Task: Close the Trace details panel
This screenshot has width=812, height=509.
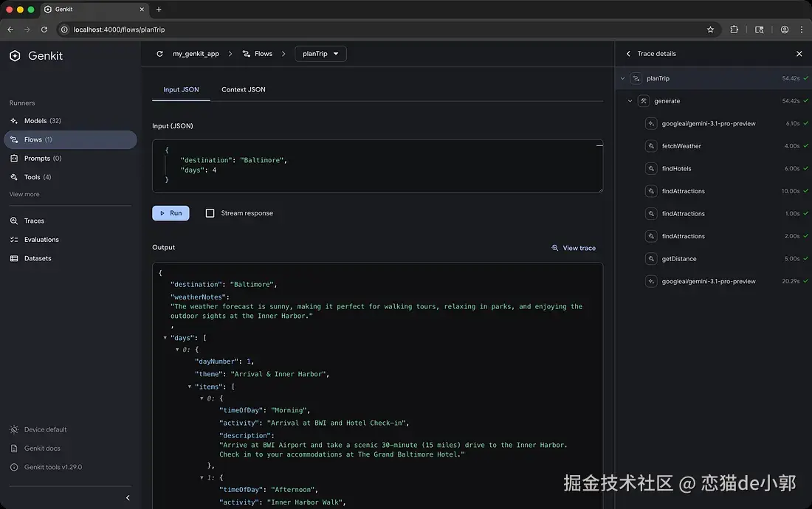Action: pos(799,54)
